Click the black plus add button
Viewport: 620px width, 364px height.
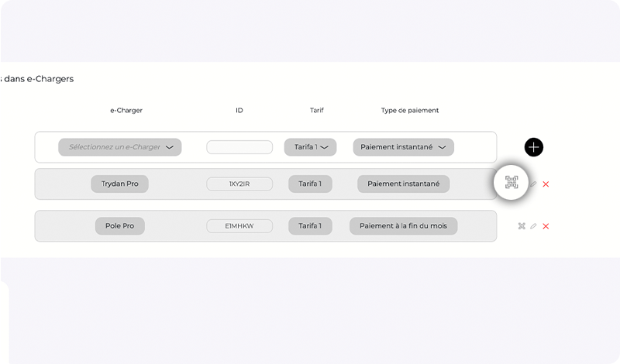click(x=533, y=147)
